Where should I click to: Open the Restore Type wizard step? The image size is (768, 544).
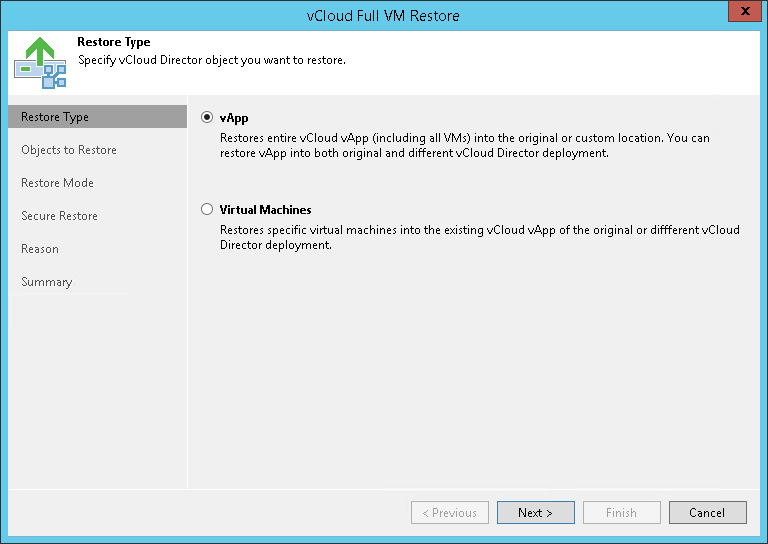tap(55, 117)
